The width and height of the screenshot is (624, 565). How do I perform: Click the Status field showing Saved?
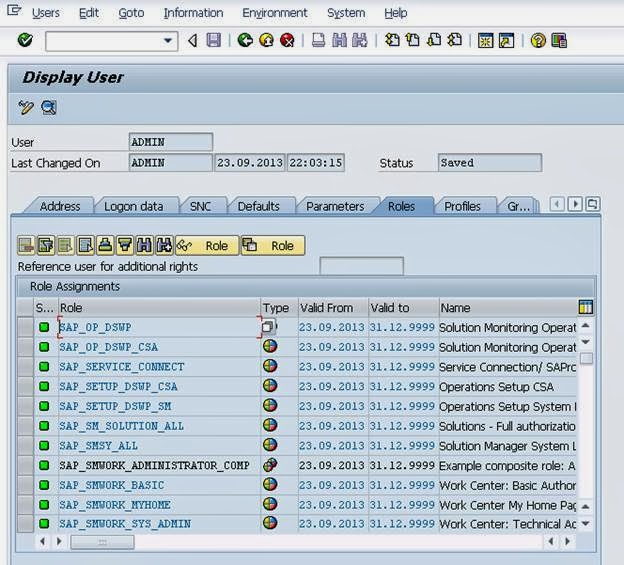coord(489,163)
